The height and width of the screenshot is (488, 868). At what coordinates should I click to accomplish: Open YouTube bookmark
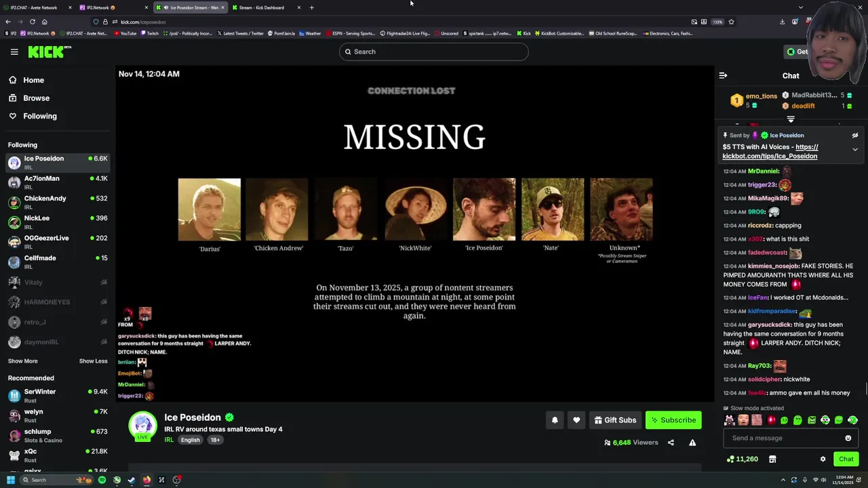tap(125, 33)
